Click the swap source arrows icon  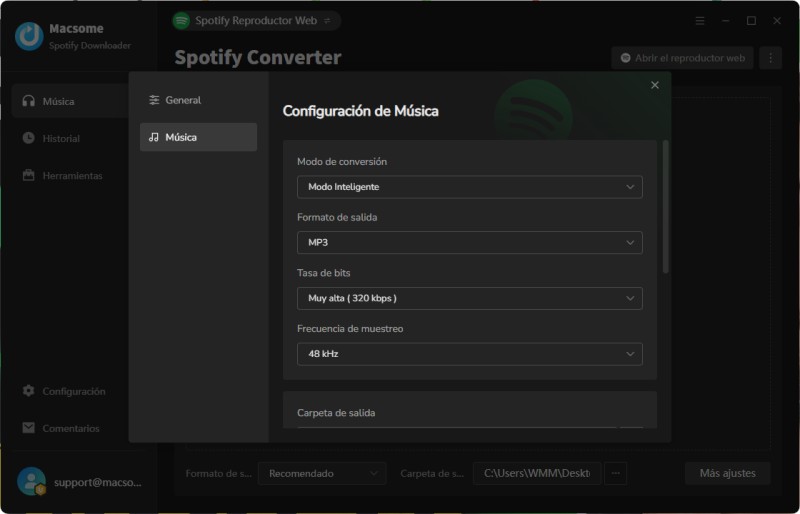[327, 21]
